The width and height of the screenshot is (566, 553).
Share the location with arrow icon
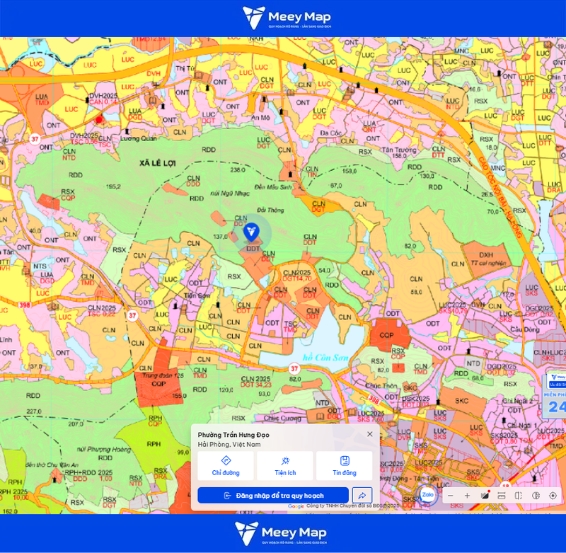(362, 495)
